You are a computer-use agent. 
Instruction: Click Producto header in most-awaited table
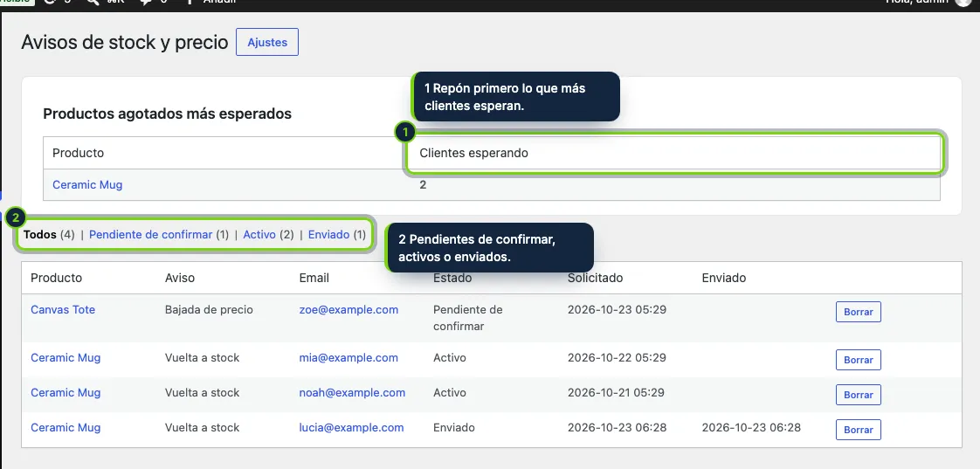(x=78, y=153)
